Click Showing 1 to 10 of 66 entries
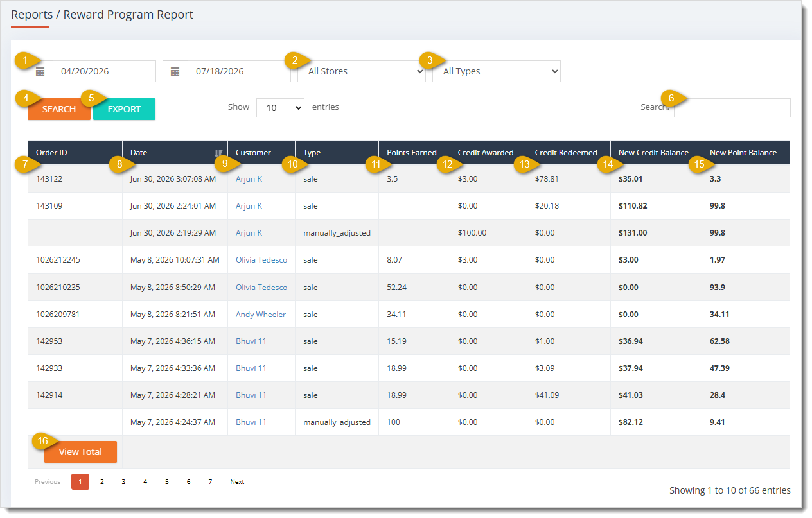 point(730,490)
